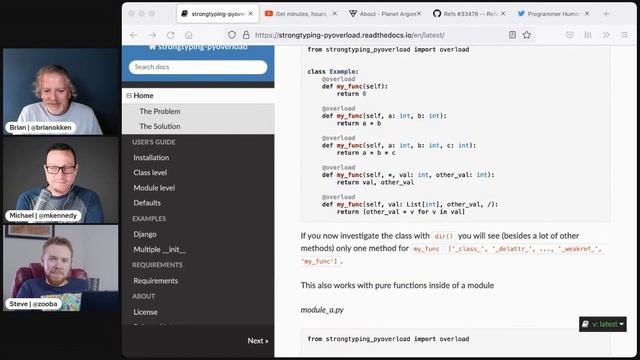Open the Firefox hamburger menu
This screenshot has width=640, height=360.
[x=624, y=35]
